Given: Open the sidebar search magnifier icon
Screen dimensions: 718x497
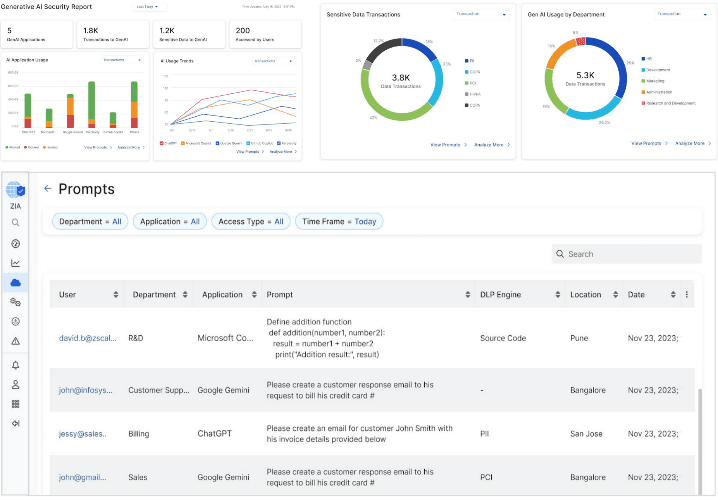Looking at the screenshot, I should click(x=15, y=223).
